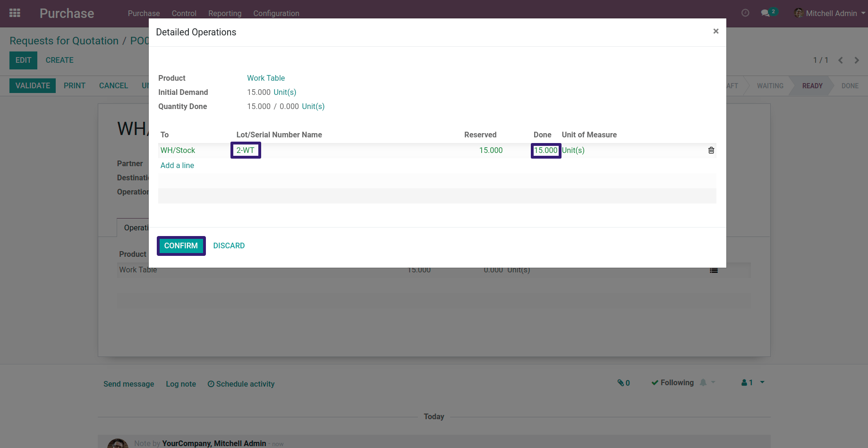Open detailed operations list icon for Work Table

tap(714, 270)
